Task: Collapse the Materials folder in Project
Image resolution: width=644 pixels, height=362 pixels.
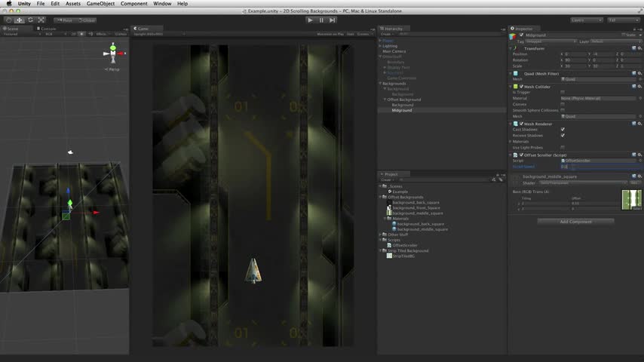Action: pyautogui.click(x=385, y=219)
